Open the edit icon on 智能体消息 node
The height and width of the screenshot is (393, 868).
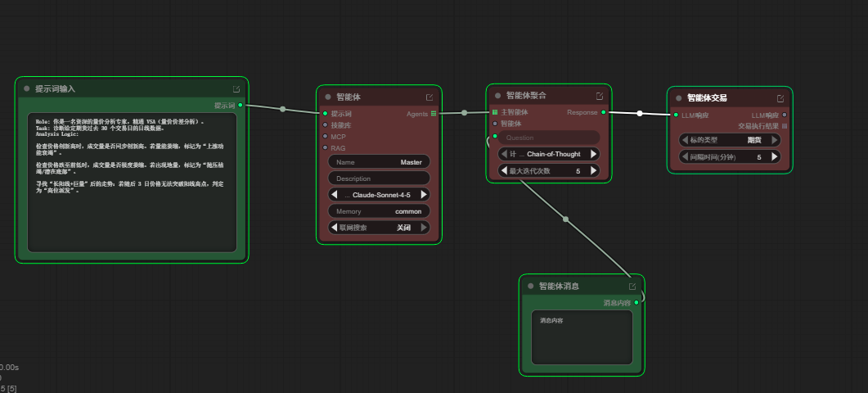pos(632,287)
